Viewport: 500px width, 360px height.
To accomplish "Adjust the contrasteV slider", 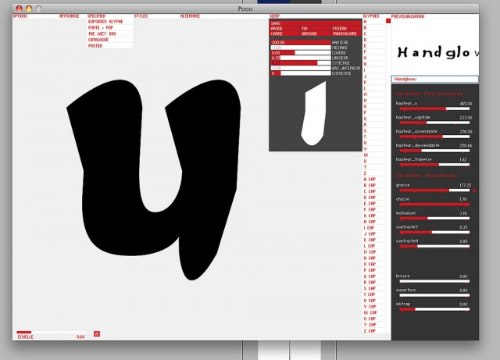I will (434, 232).
